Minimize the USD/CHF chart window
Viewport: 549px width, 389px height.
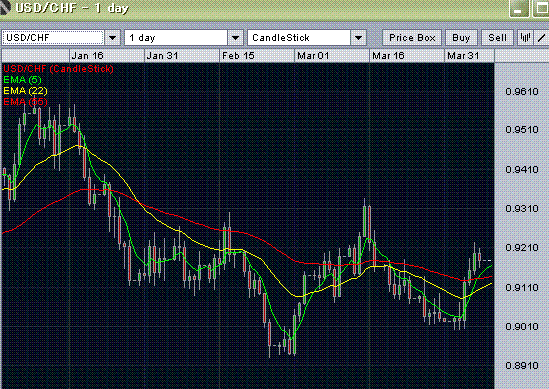tap(519, 8)
